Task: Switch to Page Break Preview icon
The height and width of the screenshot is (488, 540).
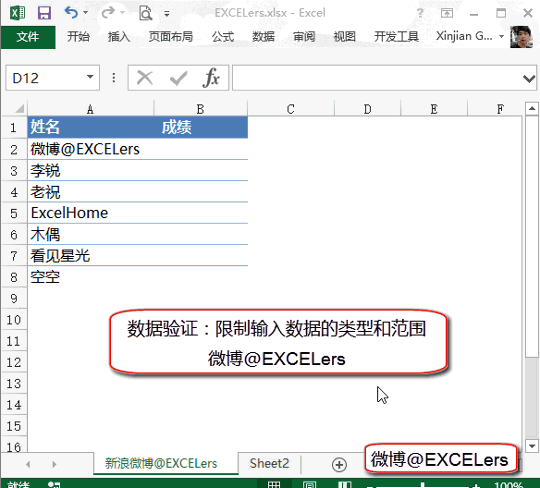Action: 345,485
